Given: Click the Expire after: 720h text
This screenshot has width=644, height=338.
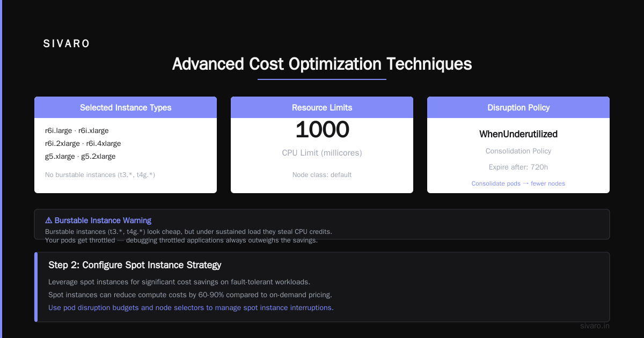Looking at the screenshot, I should 518,167.
